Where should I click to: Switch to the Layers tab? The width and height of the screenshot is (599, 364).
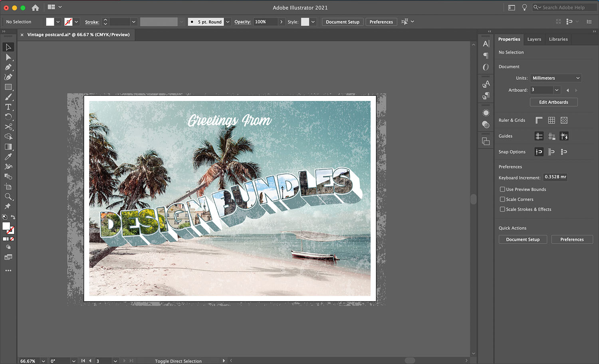coord(534,39)
